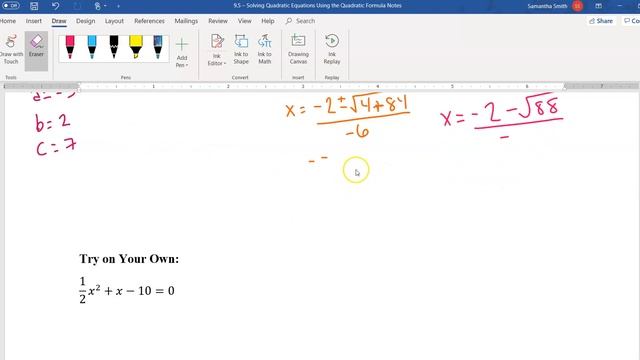
Task: Switch to the View tab
Action: (x=244, y=21)
